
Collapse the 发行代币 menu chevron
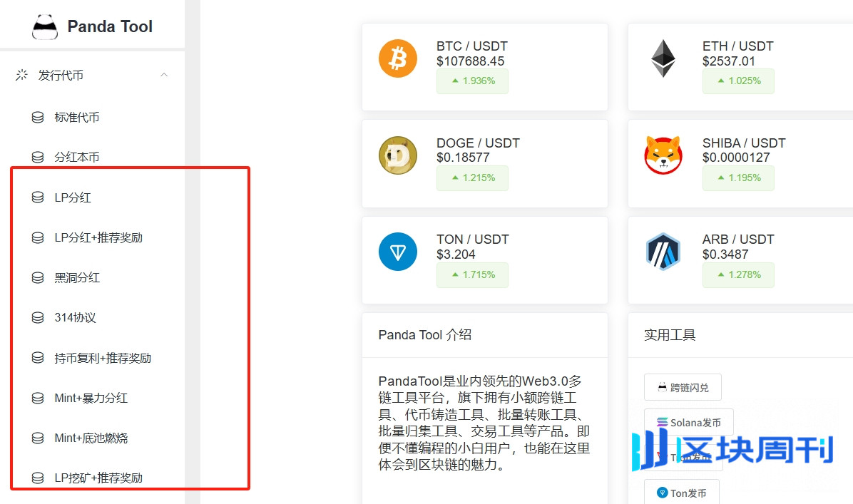[164, 75]
